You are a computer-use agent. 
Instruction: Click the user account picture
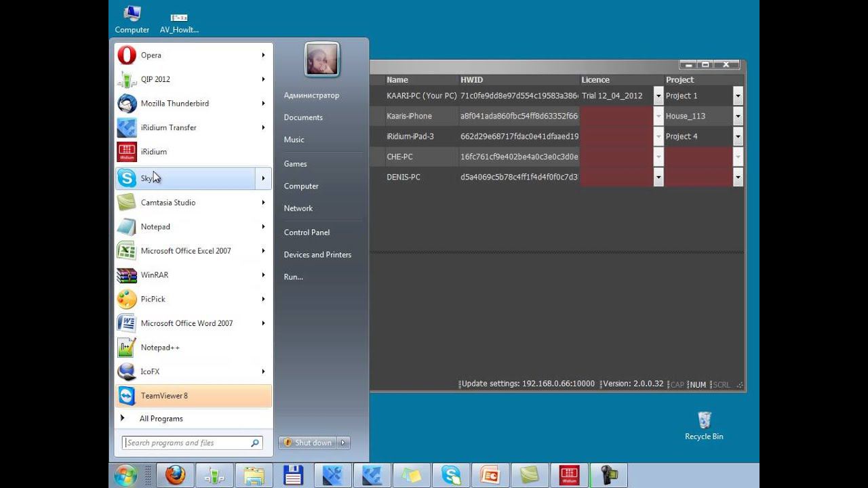[322, 60]
